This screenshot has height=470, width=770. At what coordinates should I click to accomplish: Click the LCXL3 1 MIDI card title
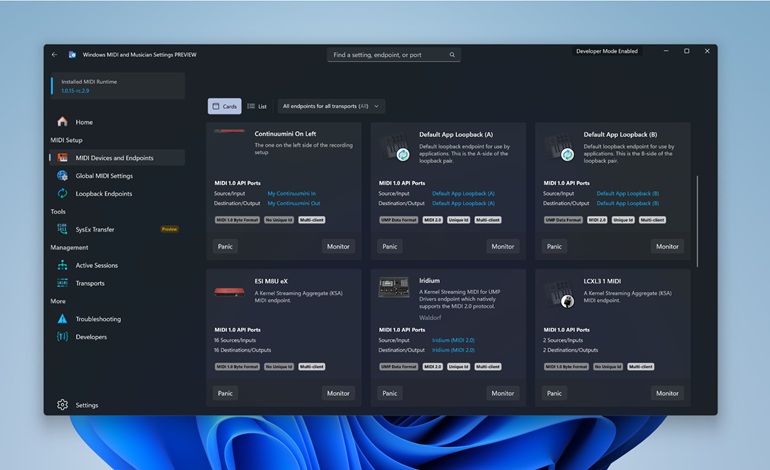click(x=602, y=281)
